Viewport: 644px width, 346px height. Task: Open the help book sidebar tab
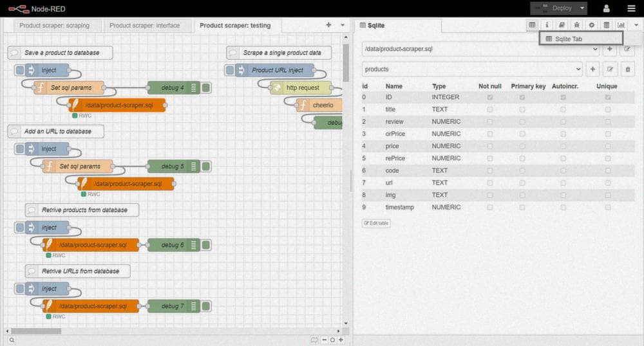click(562, 25)
